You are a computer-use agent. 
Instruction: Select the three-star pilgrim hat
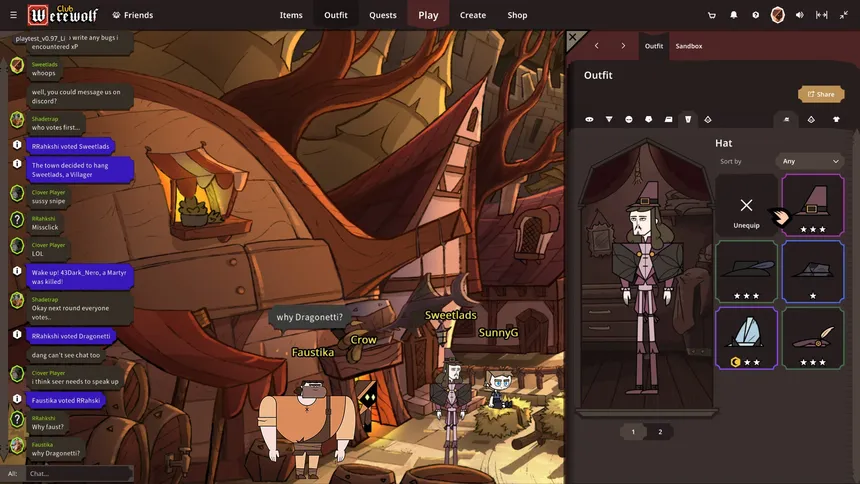[813, 206]
